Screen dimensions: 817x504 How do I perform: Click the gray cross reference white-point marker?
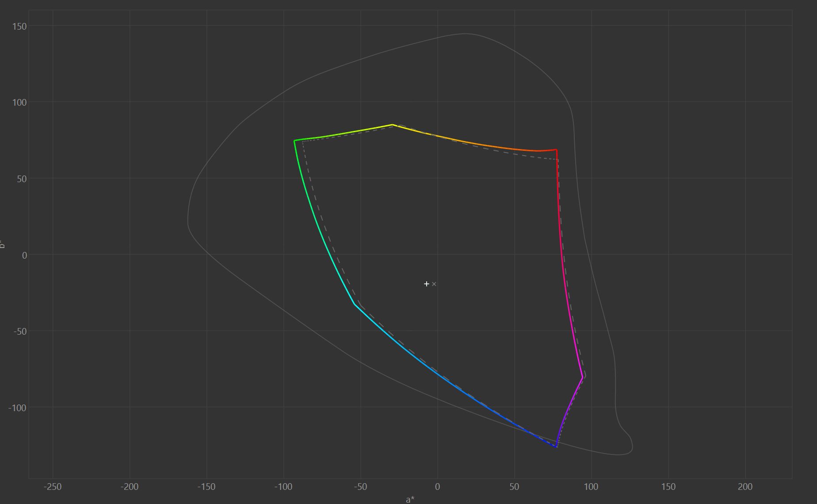coord(434,284)
